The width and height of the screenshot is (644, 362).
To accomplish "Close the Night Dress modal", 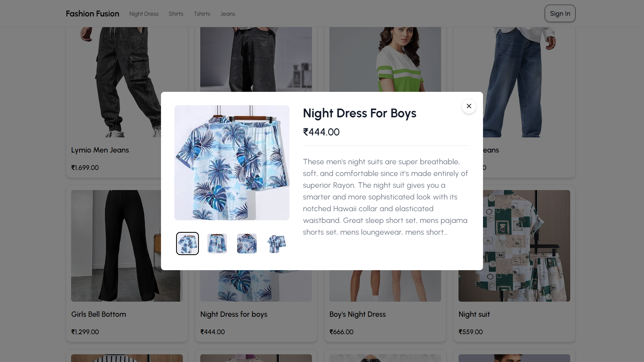I will [469, 106].
